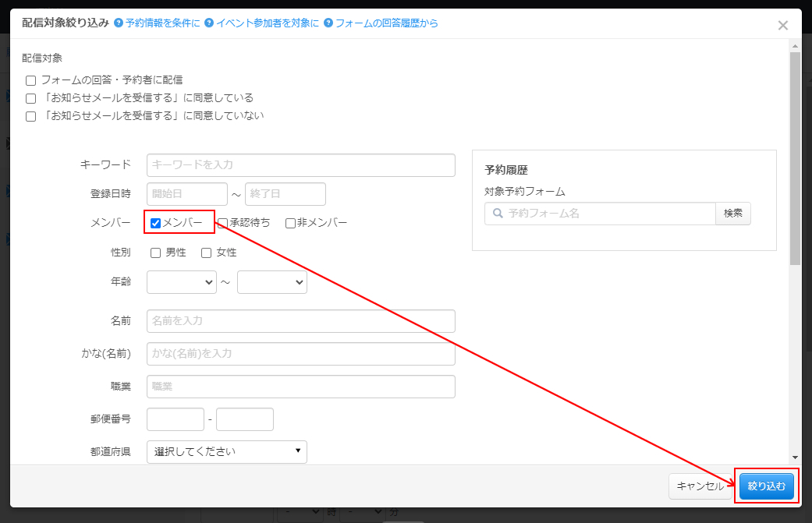
Task: Click magnifier icon in 予約フォーム名 field
Action: point(497,214)
